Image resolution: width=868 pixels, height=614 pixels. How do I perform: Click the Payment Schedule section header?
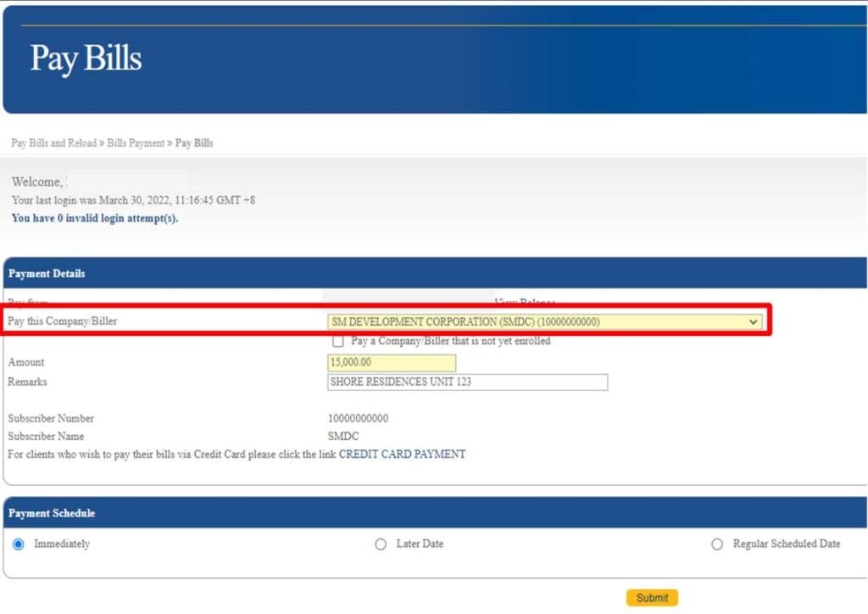[434, 513]
